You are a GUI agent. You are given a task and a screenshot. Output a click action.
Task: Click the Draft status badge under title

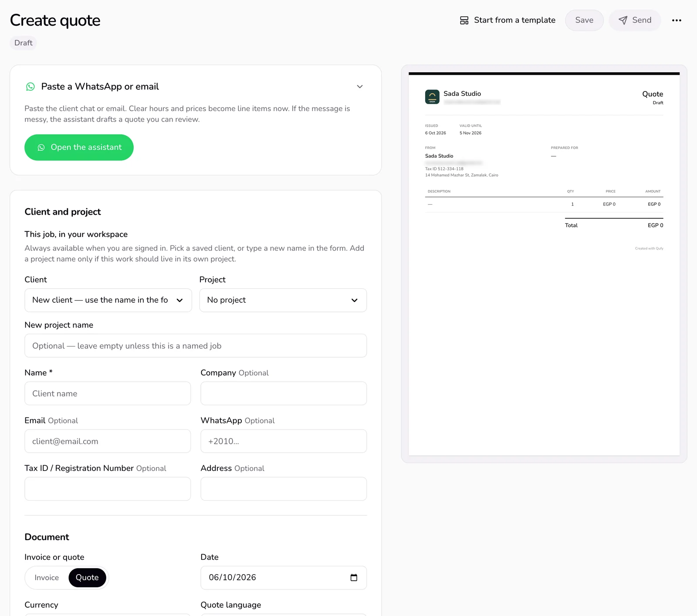tap(24, 43)
